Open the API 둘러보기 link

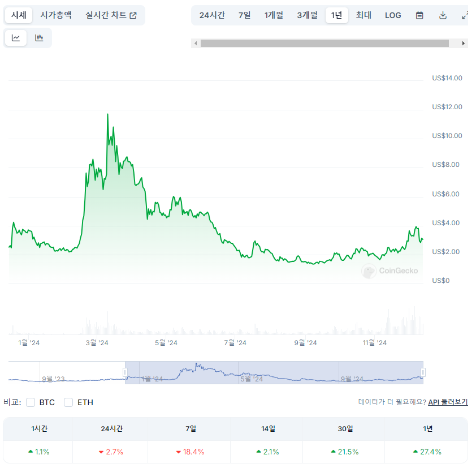pyautogui.click(x=448, y=402)
